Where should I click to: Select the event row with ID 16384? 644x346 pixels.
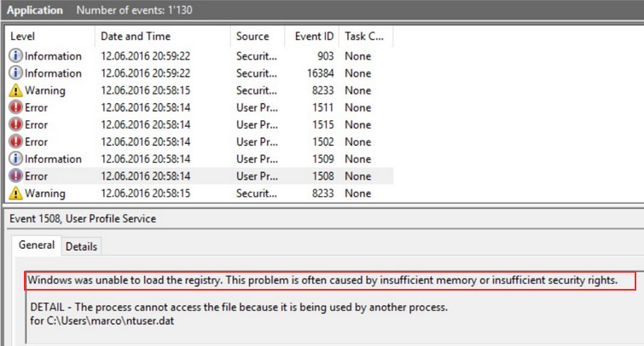[x=200, y=73]
